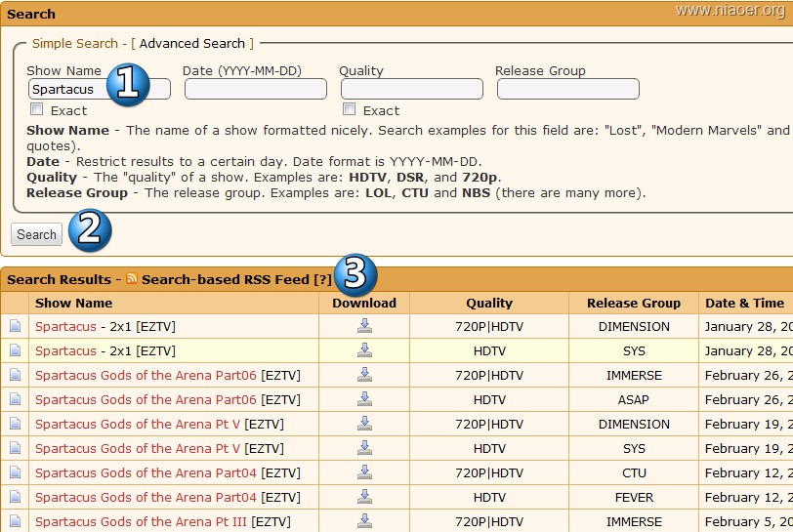The width and height of the screenshot is (793, 532).
Task: Click page icon beside first Spartacus 2x1 row
Action: click(x=15, y=326)
